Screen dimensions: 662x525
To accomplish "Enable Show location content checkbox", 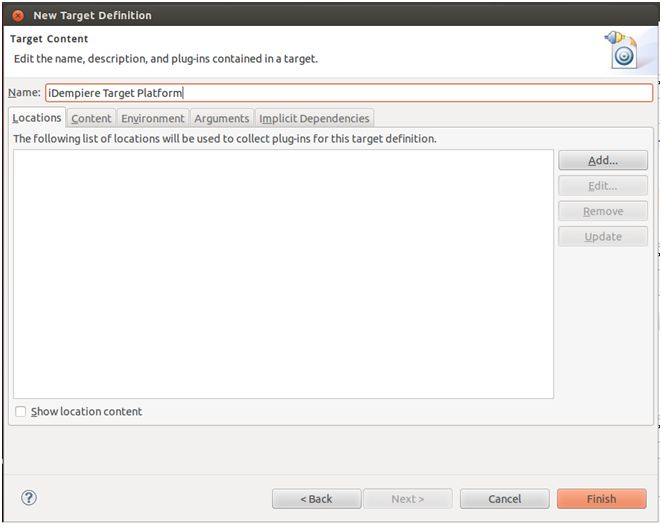I will (20, 411).
